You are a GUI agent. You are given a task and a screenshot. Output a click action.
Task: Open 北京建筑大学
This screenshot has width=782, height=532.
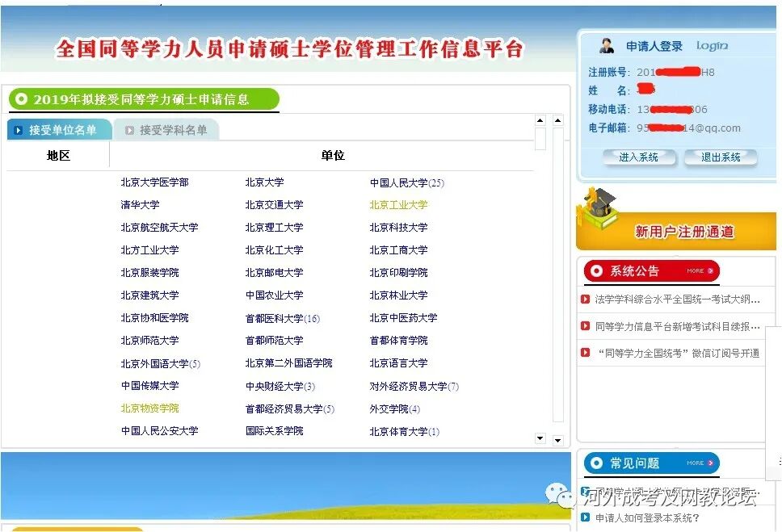[149, 295]
